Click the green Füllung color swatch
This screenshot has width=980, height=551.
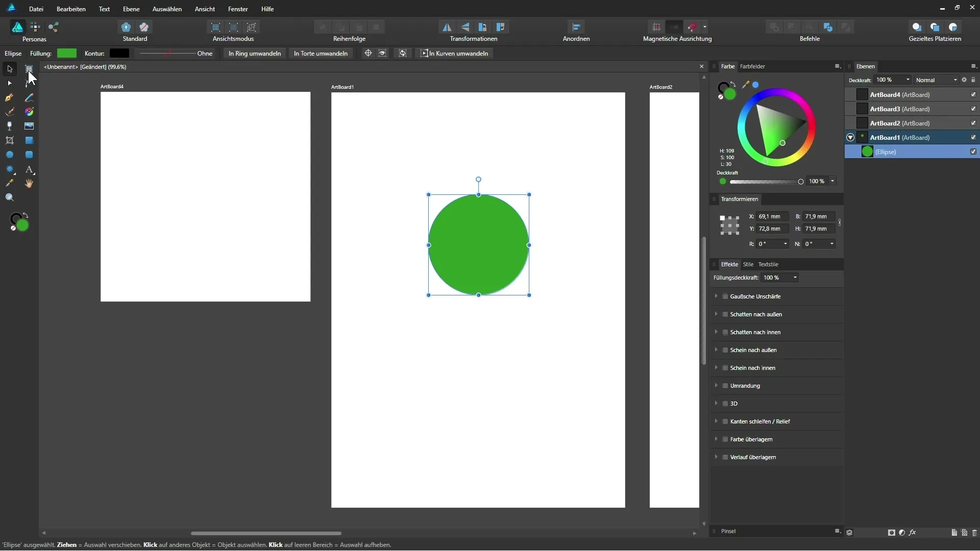coord(67,54)
